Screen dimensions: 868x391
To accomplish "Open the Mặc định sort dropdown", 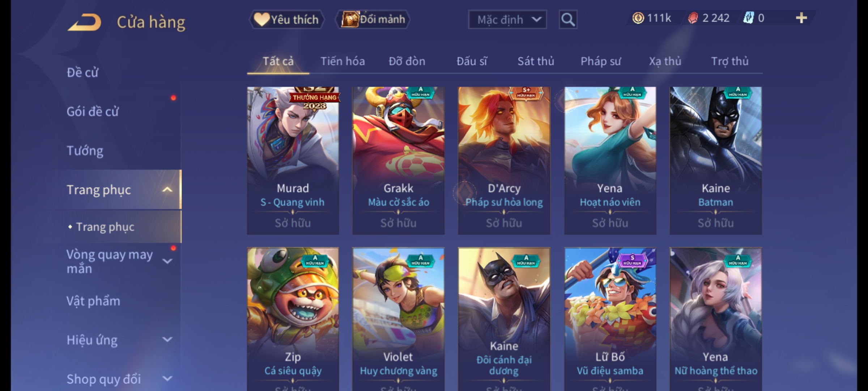I will (507, 20).
